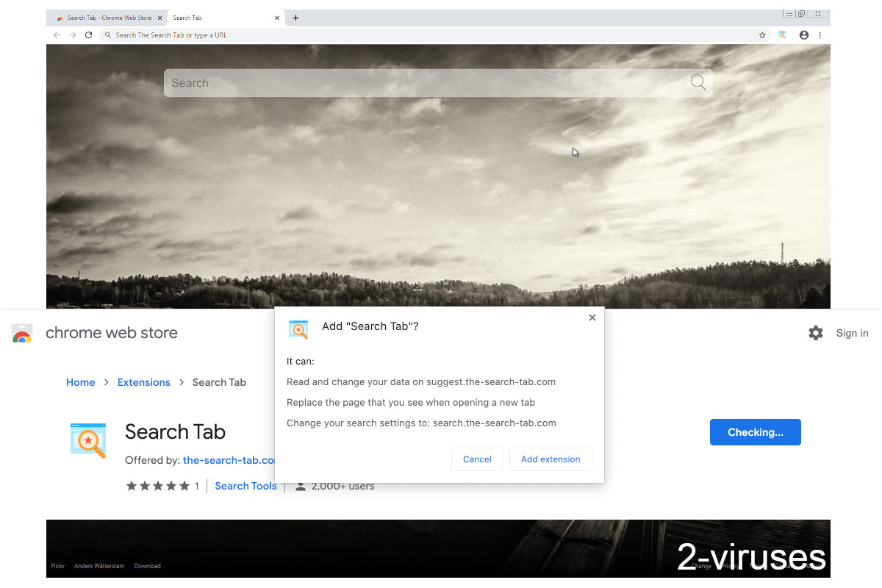This screenshot has height=588, width=882.
Task: Dismiss the Add Search Tab dialog with X
Action: [592, 318]
